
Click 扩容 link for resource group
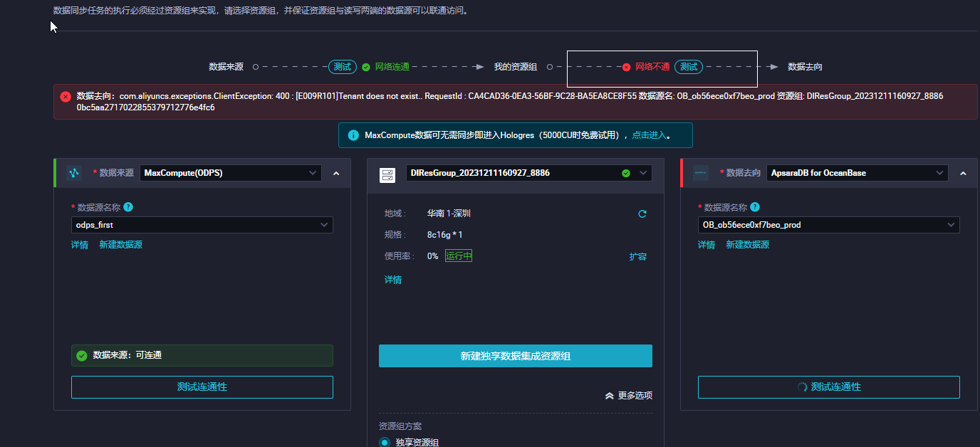coord(638,257)
